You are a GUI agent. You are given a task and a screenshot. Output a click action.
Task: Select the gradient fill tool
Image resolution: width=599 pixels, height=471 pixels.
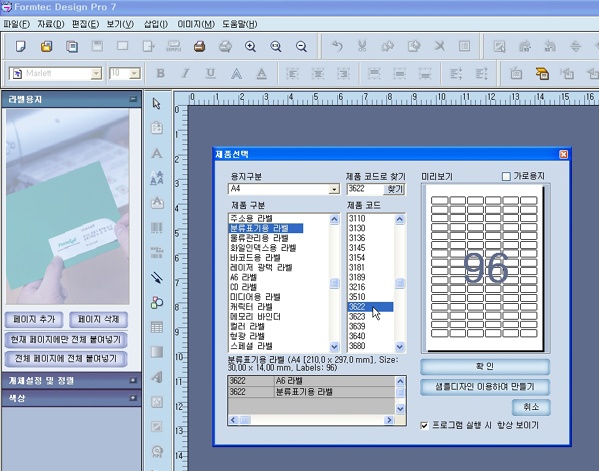tap(157, 352)
